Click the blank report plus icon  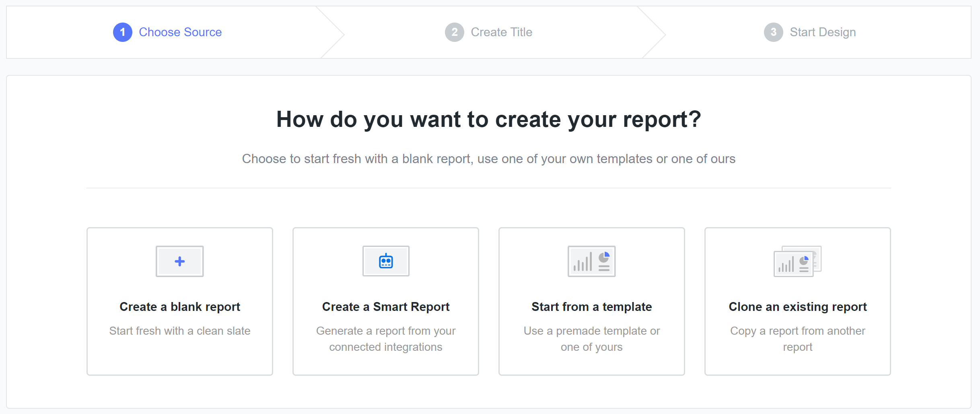tap(179, 261)
